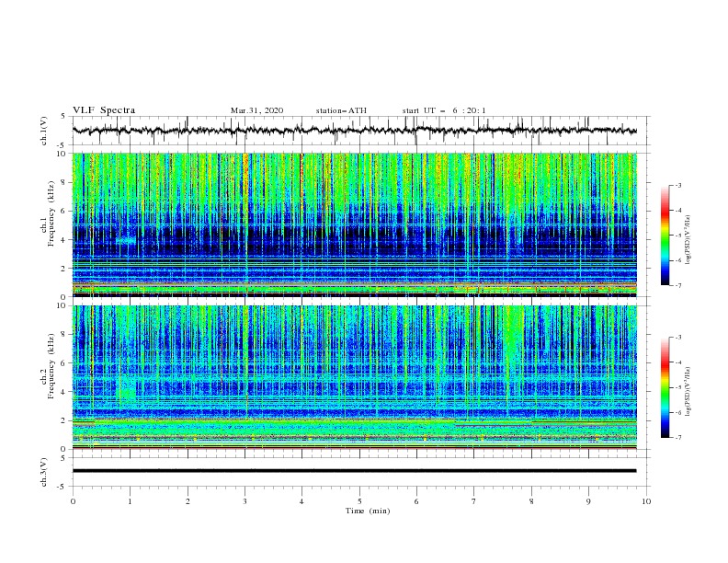The height and width of the screenshot is (563, 728).
Task: Click the time axis tick label '10'
Action: [x=646, y=501]
